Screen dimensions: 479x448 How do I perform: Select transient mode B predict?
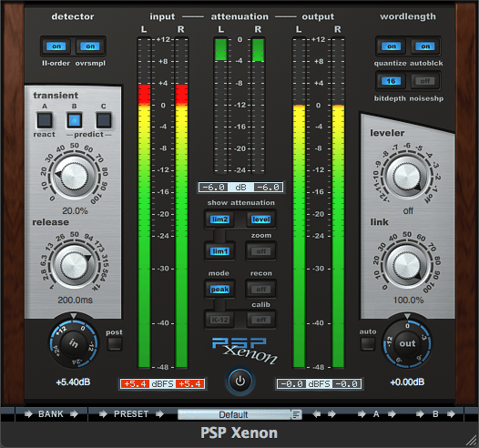[x=75, y=120]
